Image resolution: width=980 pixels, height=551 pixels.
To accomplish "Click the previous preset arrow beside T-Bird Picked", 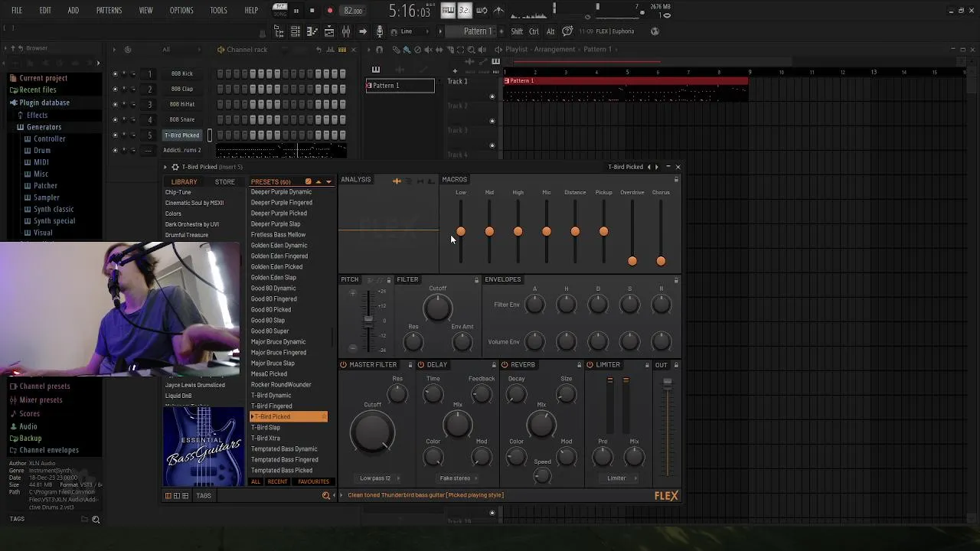I will coord(649,167).
